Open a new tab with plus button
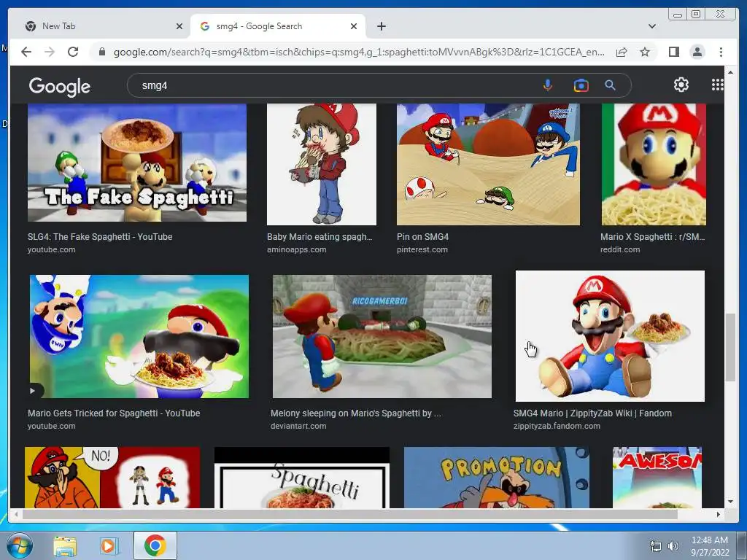Image resolution: width=747 pixels, height=560 pixels. [381, 26]
